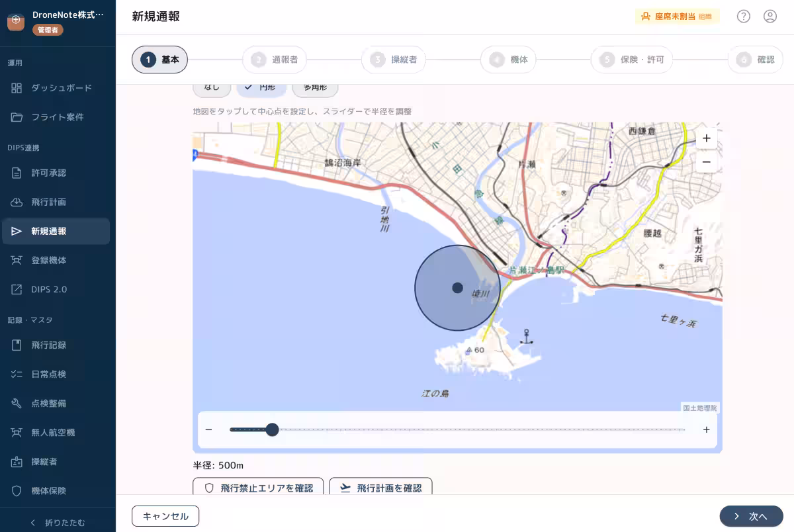The image size is (794, 532).
Task: Open 点検整備 wrench item in sidebar
Action: pos(56,403)
